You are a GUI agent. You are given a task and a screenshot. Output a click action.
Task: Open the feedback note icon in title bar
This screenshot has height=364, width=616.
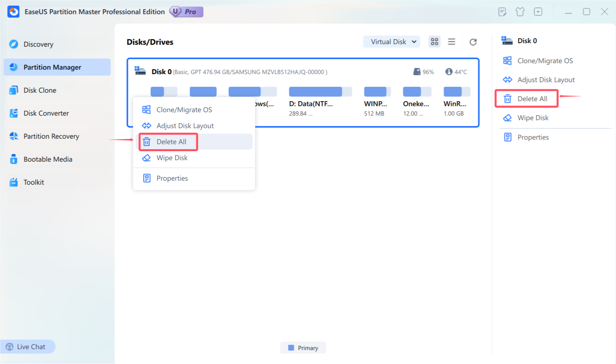point(502,12)
